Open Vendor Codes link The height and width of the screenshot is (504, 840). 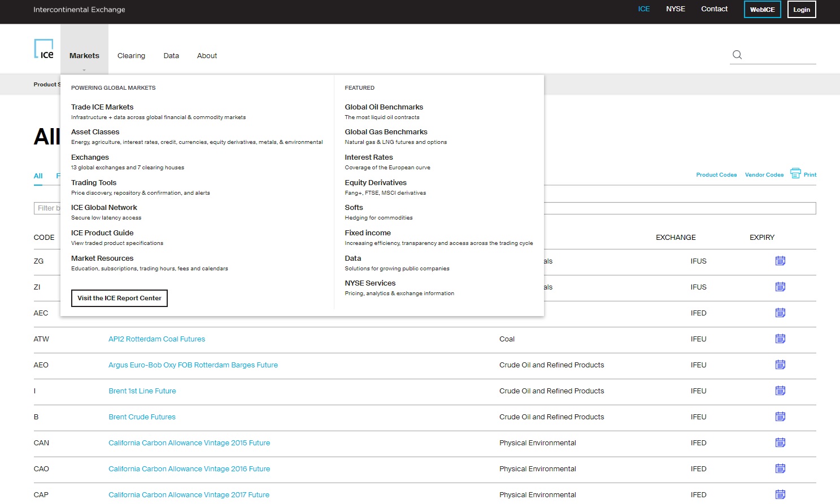[x=764, y=175]
